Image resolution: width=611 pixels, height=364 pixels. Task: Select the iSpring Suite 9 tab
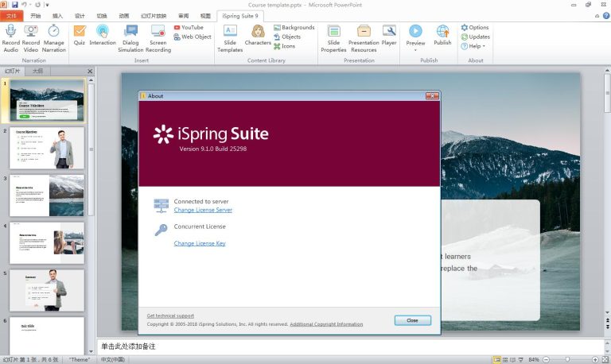240,16
